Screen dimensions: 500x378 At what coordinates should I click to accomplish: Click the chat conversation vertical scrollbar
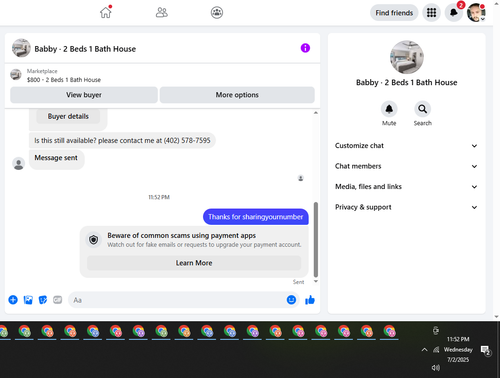(x=316, y=240)
